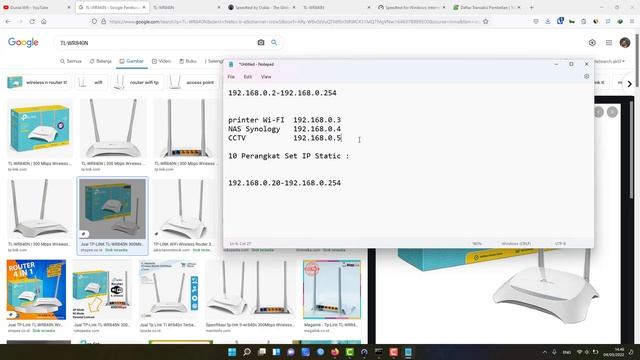Image resolution: width=640 pixels, height=360 pixels.
Task: Open the File menu in Notepad
Action: 231,77
